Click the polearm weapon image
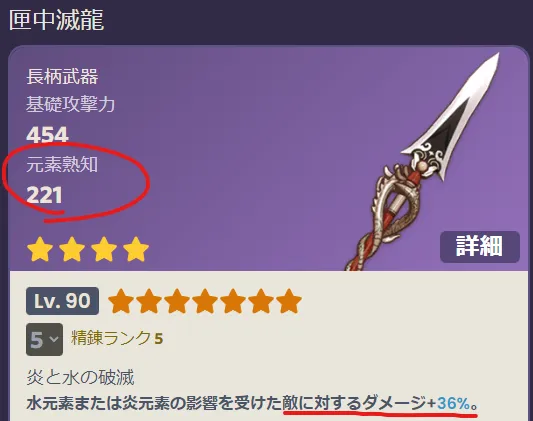The height and width of the screenshot is (421, 533). point(423,161)
